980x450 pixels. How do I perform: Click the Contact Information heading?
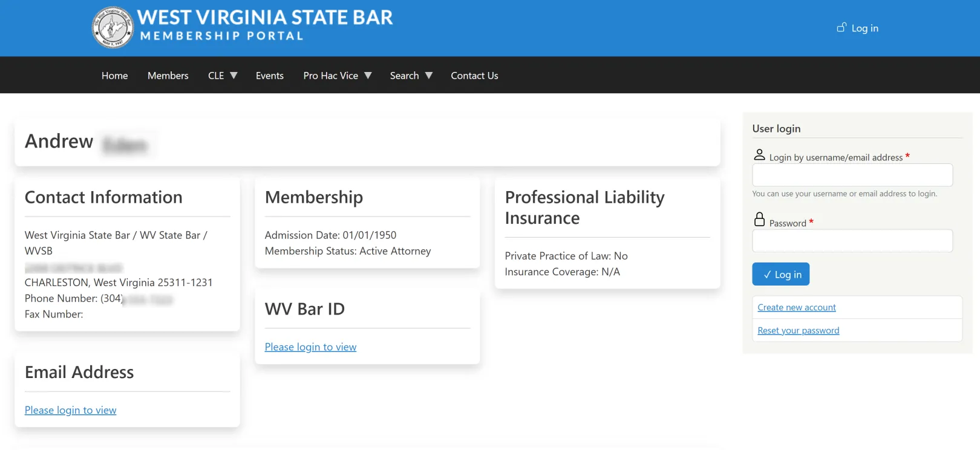pos(103,197)
